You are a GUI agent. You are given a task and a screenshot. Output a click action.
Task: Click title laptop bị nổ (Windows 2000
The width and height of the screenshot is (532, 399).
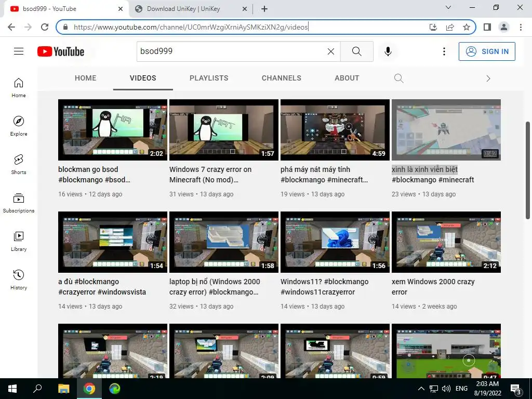pos(215,287)
